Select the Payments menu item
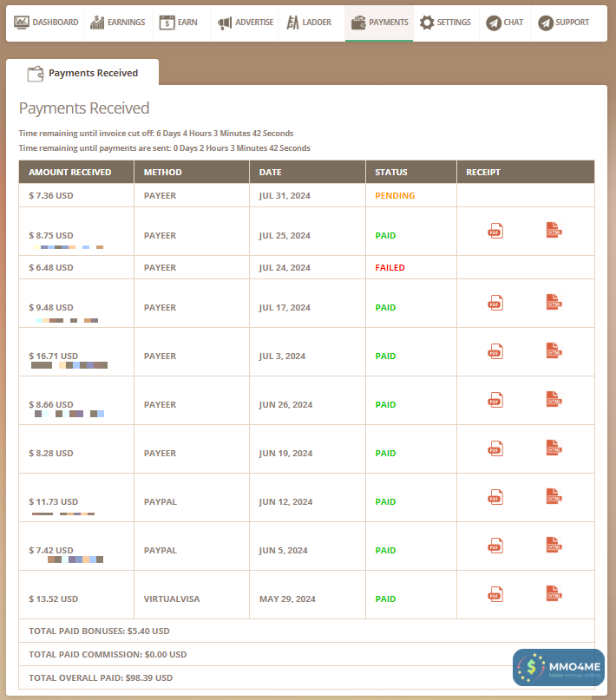616x700 pixels. click(379, 23)
